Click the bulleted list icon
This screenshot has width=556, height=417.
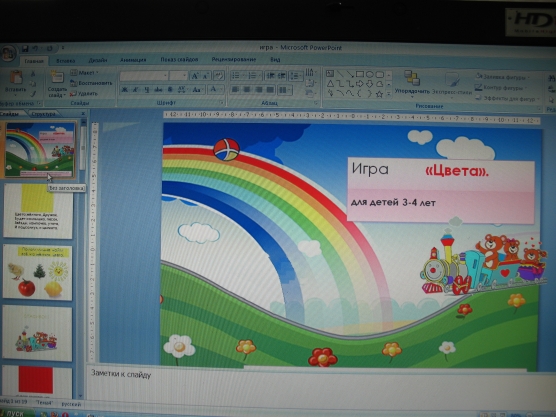point(236,76)
